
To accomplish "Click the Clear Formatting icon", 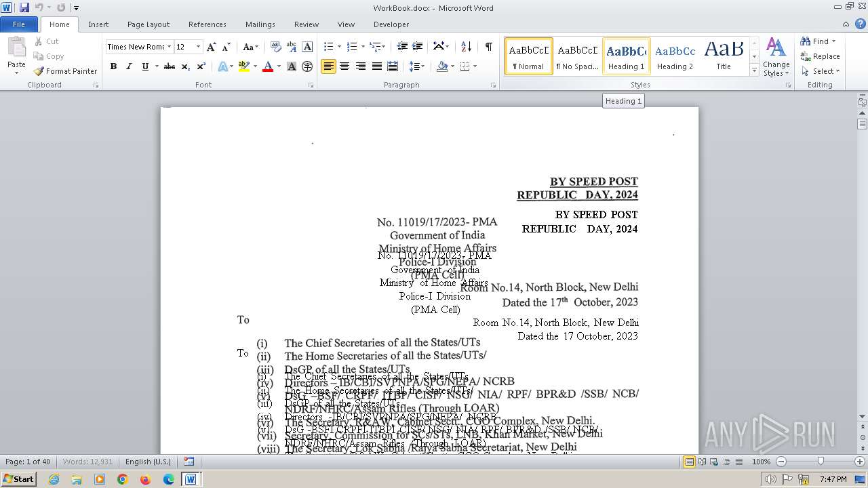I will click(x=276, y=47).
